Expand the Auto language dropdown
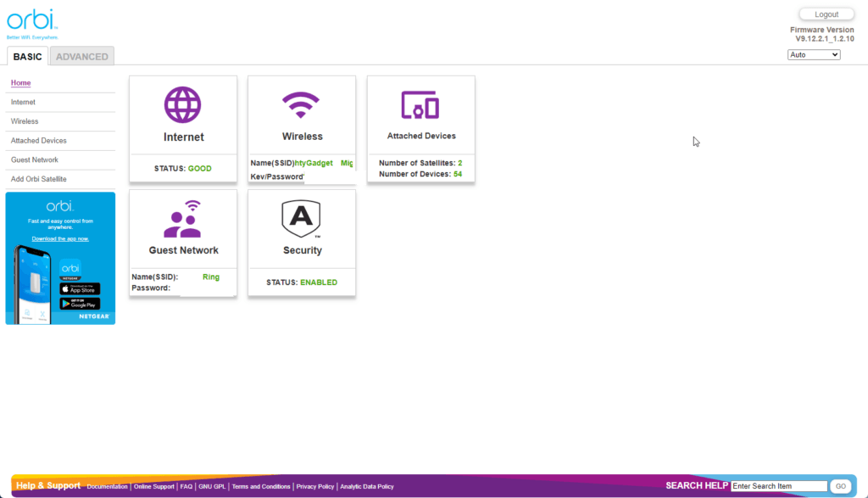The width and height of the screenshot is (868, 498). [813, 54]
